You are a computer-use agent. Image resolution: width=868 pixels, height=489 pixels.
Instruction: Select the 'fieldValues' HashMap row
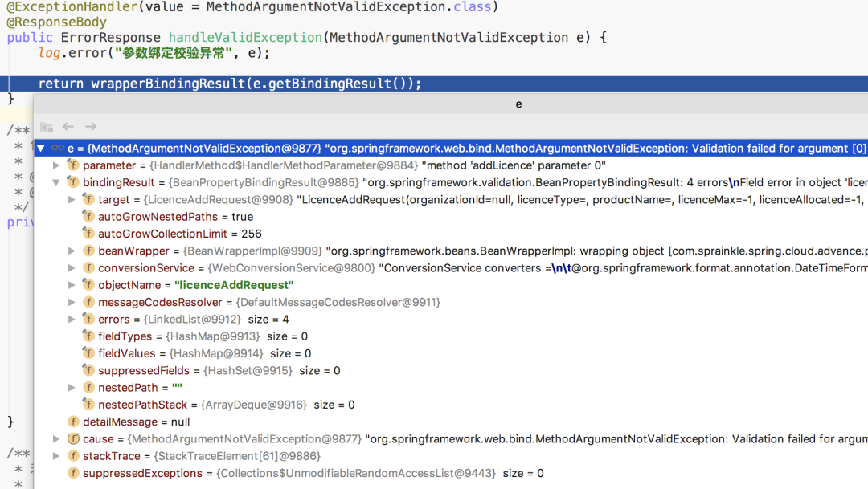coord(451,353)
